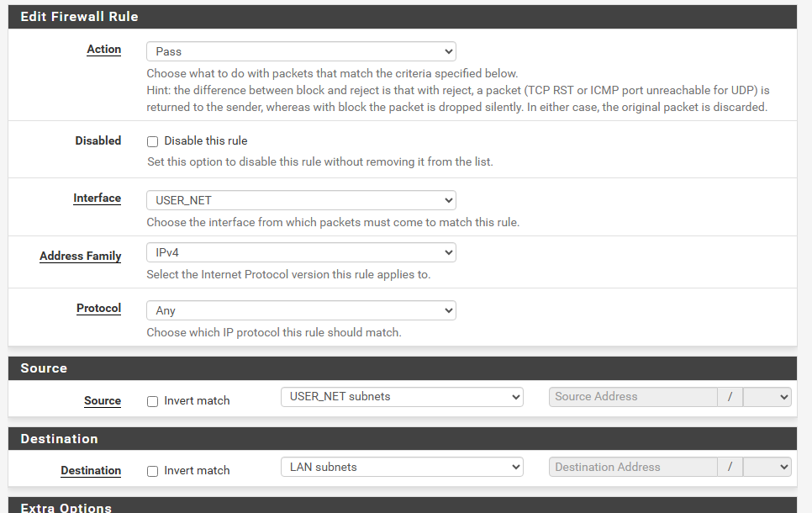Expand the Protocol dropdown showing Any

(x=300, y=310)
